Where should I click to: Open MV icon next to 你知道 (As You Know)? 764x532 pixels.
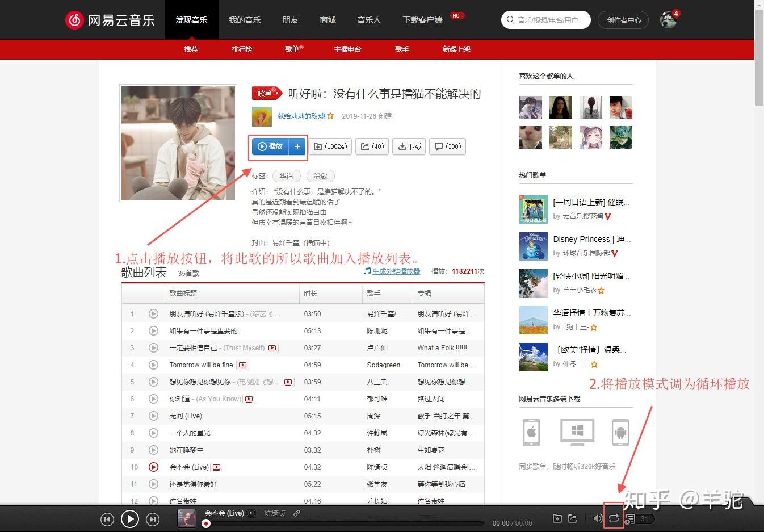pyautogui.click(x=249, y=399)
